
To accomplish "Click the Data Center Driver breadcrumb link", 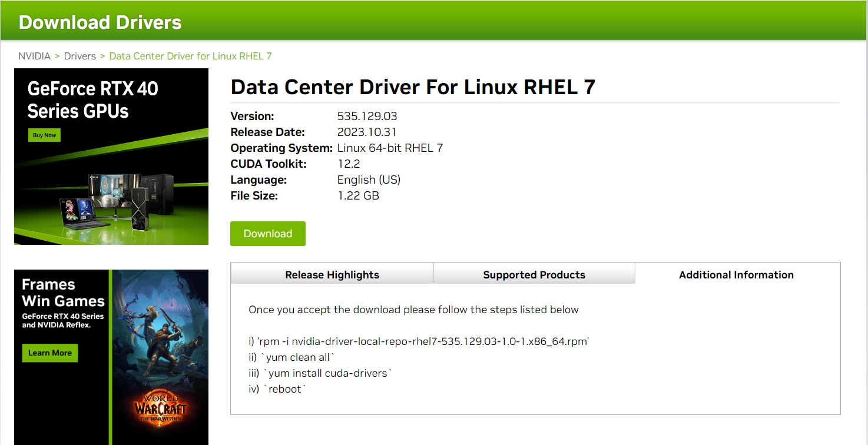I will coord(190,56).
